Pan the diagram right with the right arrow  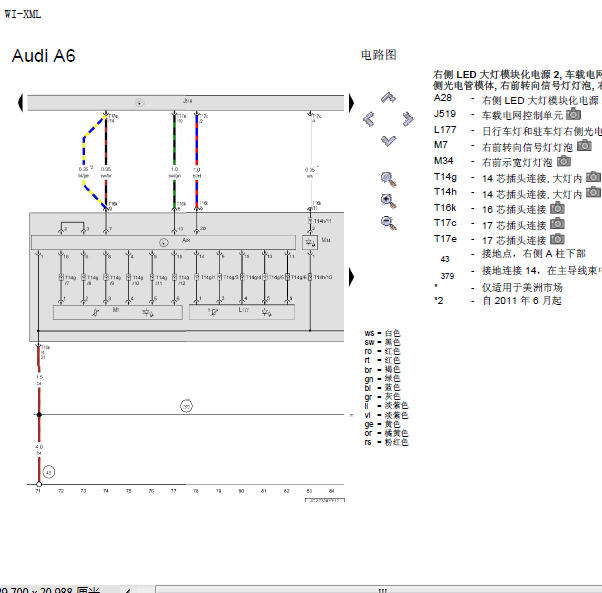coord(408,119)
